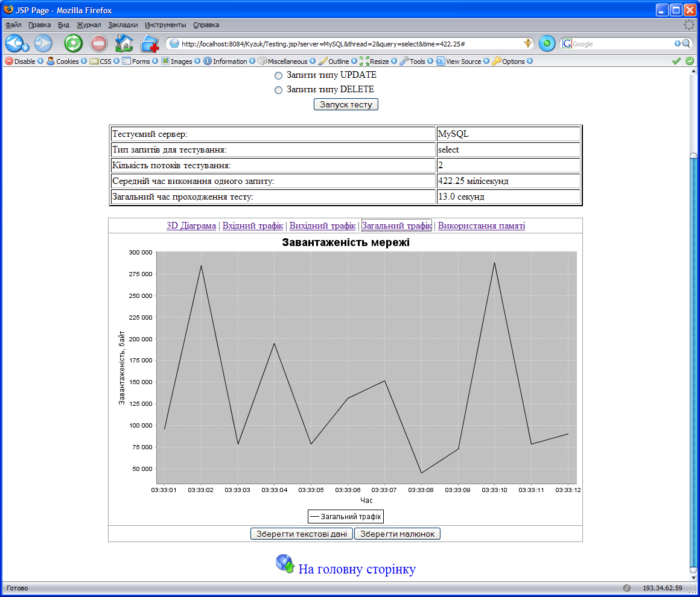Click inside the URL address field

350,43
